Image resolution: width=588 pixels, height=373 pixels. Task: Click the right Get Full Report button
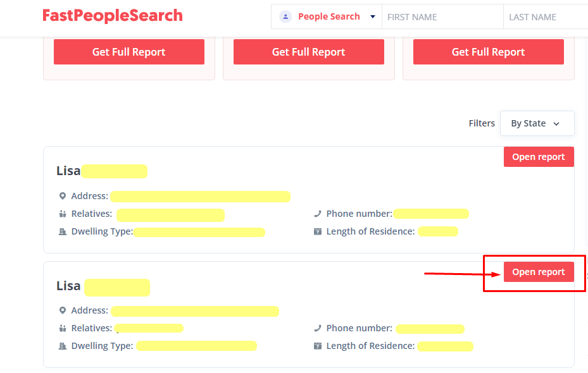point(488,52)
